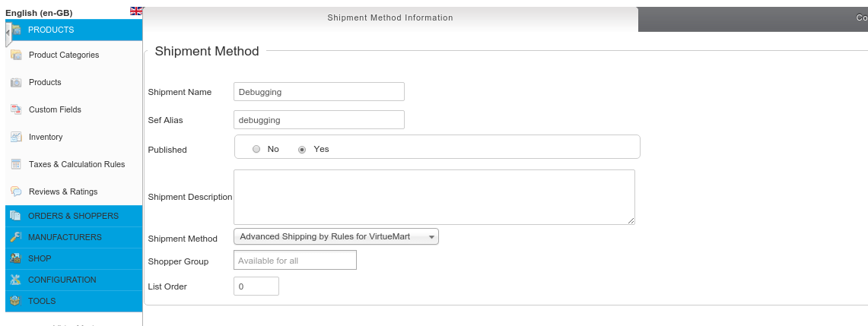Open the Shopper Group selector
This screenshot has height=326, width=868.
[294, 261]
